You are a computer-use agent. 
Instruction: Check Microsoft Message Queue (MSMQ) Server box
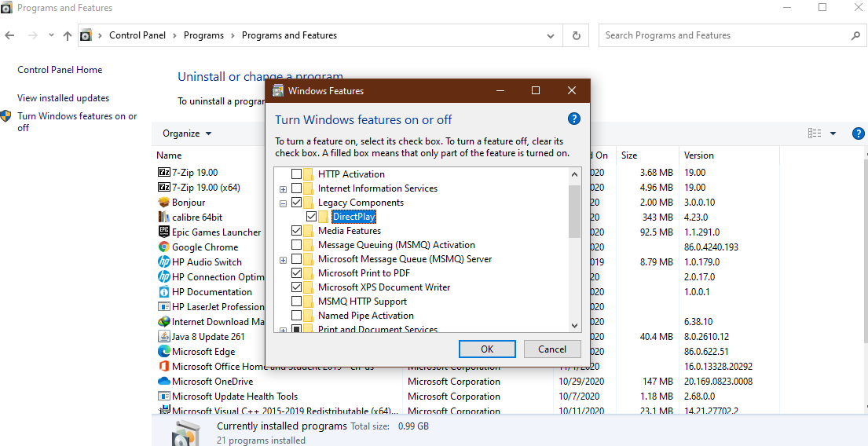click(296, 259)
